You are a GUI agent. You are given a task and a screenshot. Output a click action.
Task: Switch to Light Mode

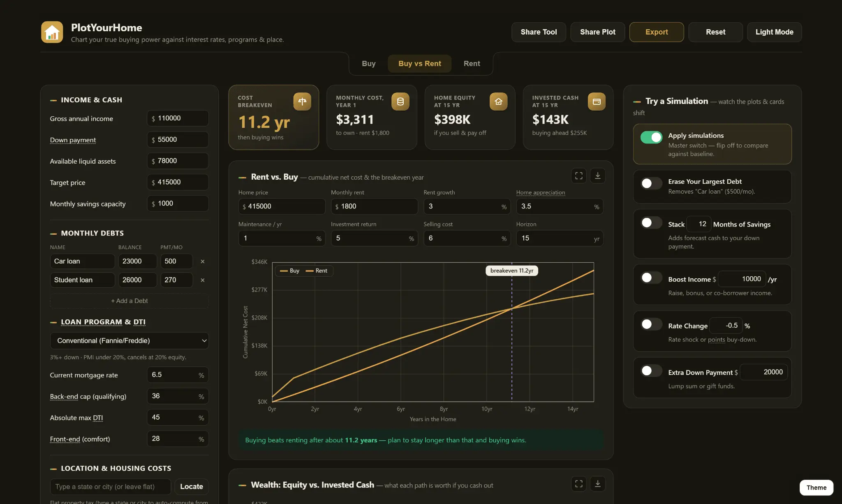[x=775, y=32]
